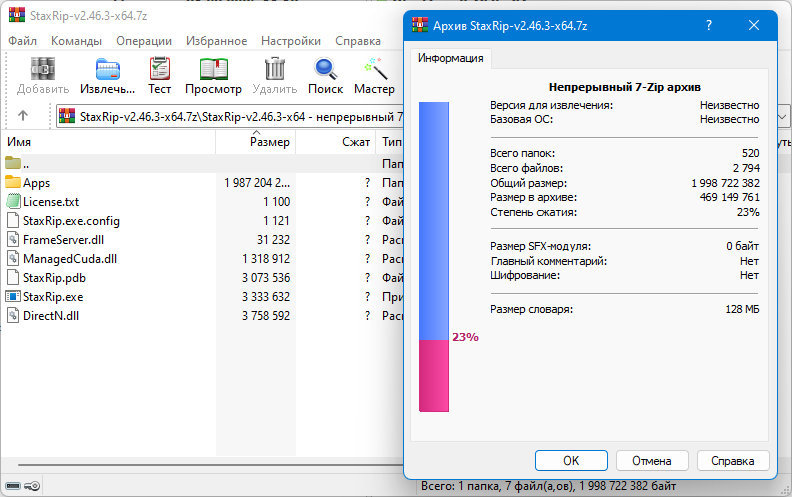
Task: Click the parent folder '..' icon
Action: point(13,163)
